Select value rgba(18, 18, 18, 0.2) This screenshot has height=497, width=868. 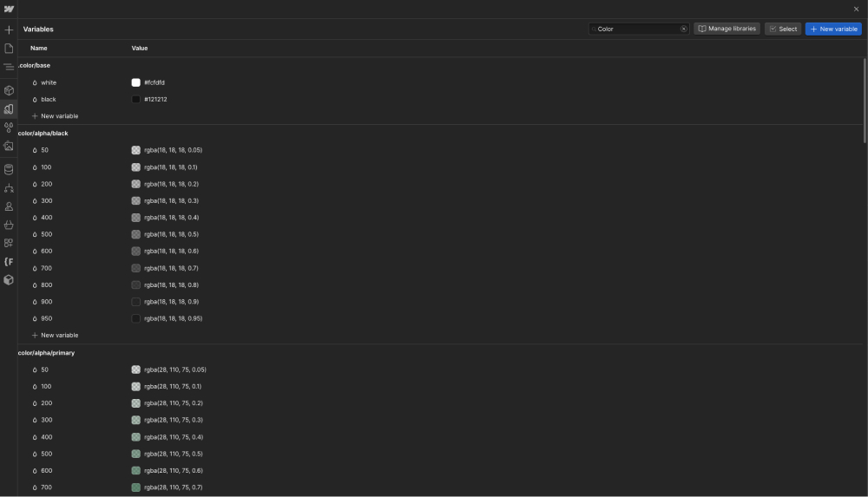[171, 184]
